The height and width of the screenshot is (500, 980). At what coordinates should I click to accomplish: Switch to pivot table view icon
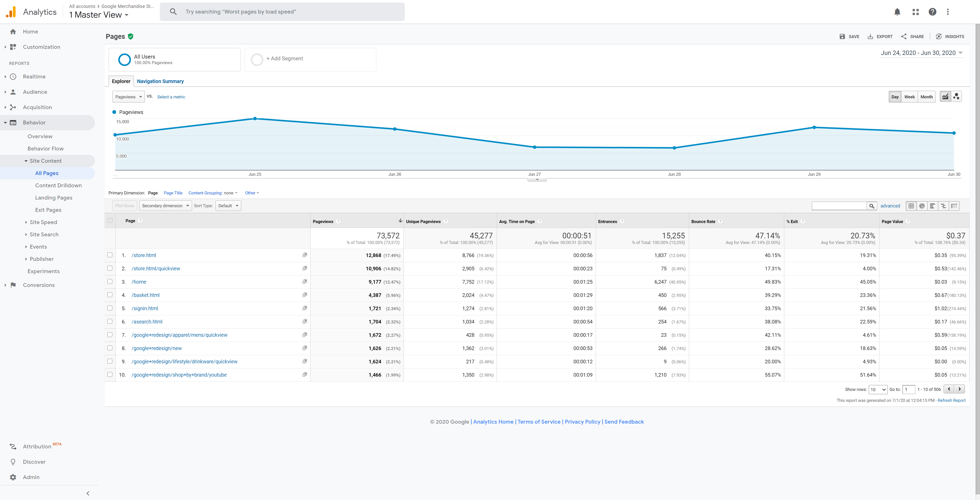click(954, 206)
